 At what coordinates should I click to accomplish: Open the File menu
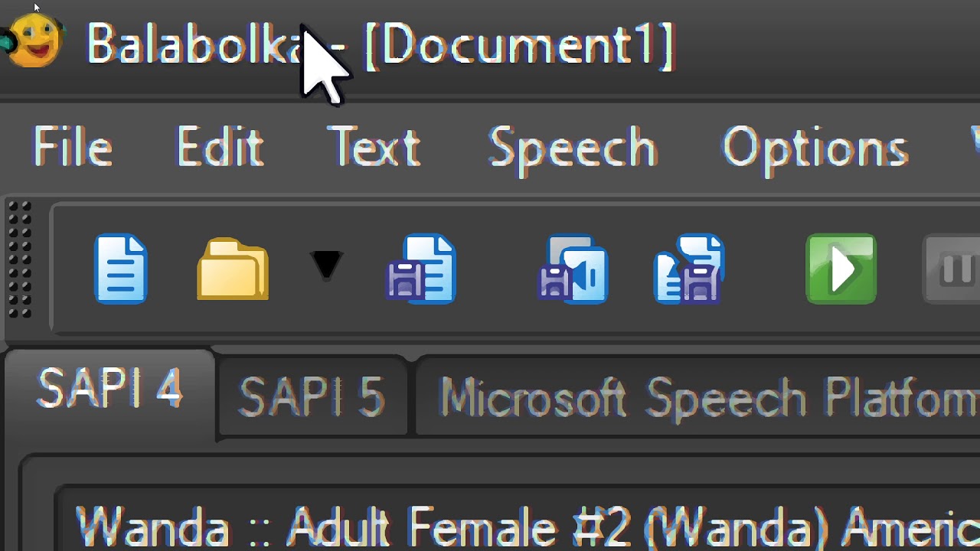click(x=73, y=147)
